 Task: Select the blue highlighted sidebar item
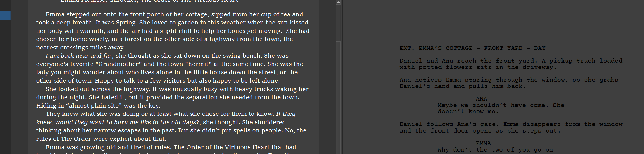pyautogui.click(x=5, y=16)
